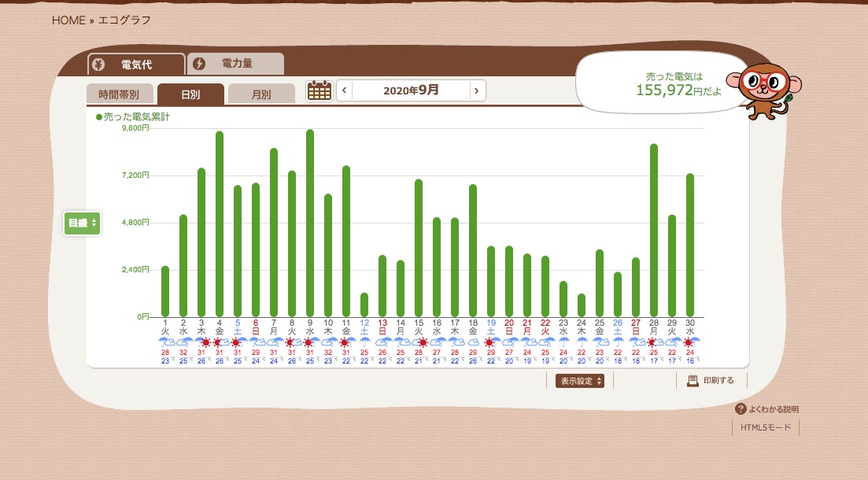Click the sun weather icon for day 4

220,342
